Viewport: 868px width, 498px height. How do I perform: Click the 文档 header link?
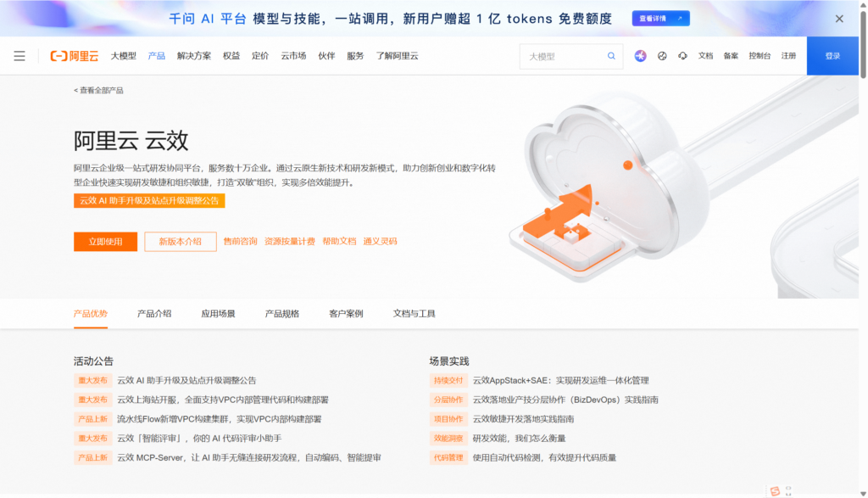[x=705, y=56]
